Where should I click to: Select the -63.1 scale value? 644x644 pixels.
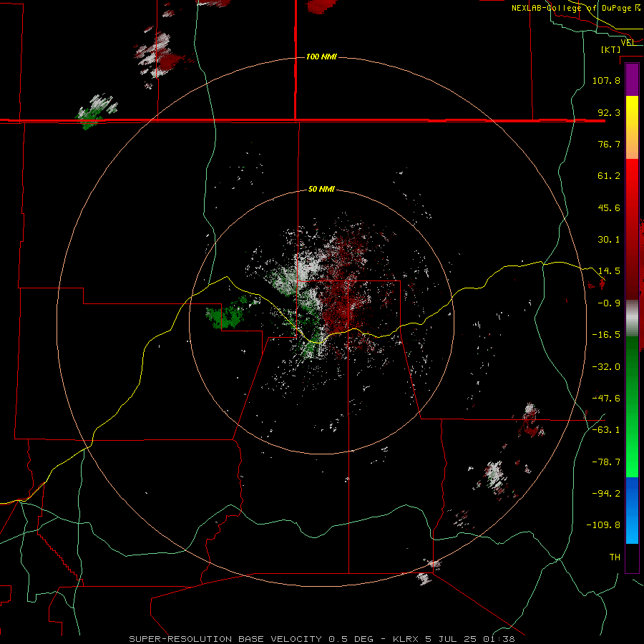[x=606, y=430]
